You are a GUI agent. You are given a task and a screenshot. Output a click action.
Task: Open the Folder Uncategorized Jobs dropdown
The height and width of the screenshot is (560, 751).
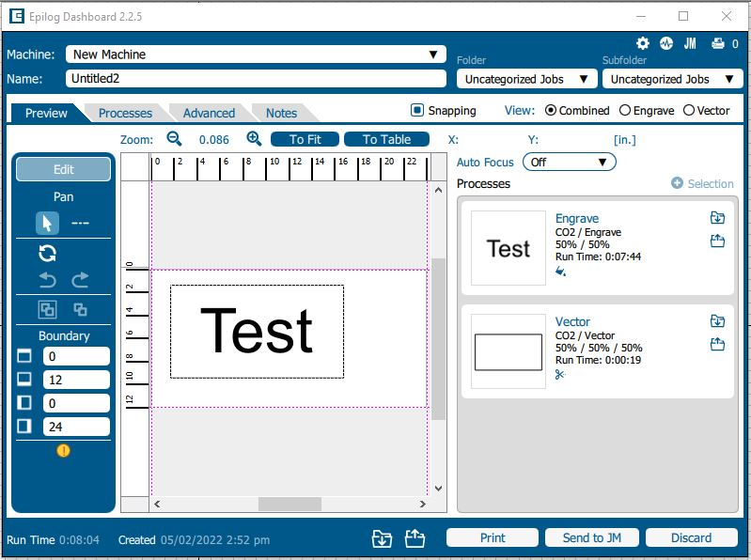526,79
